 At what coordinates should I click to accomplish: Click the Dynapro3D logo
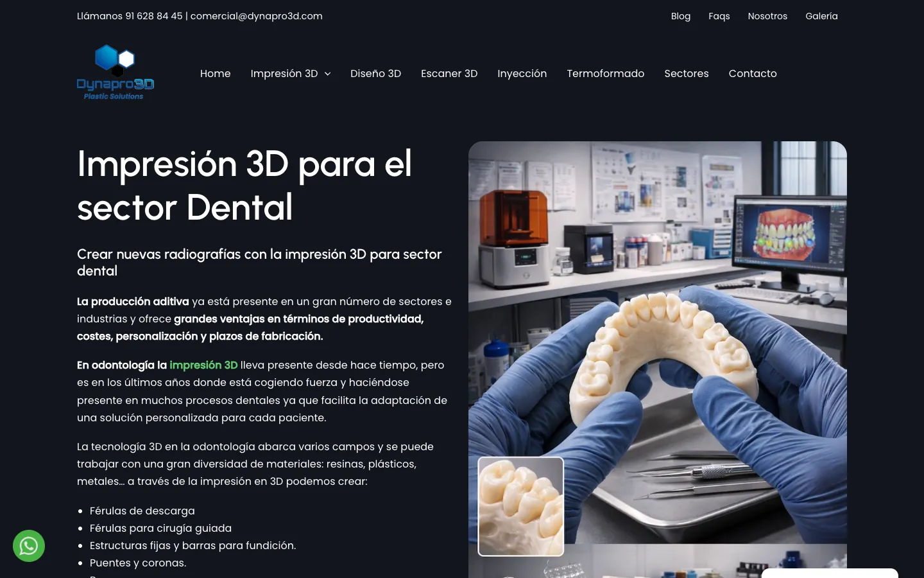point(116,73)
